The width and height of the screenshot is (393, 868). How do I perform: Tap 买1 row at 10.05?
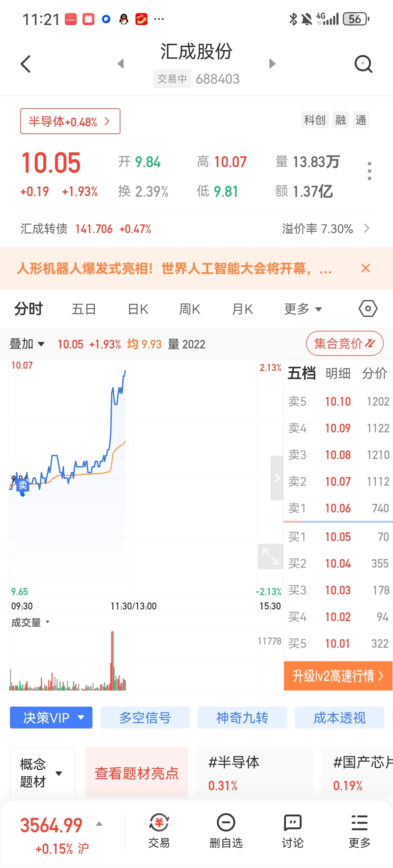coord(338,537)
